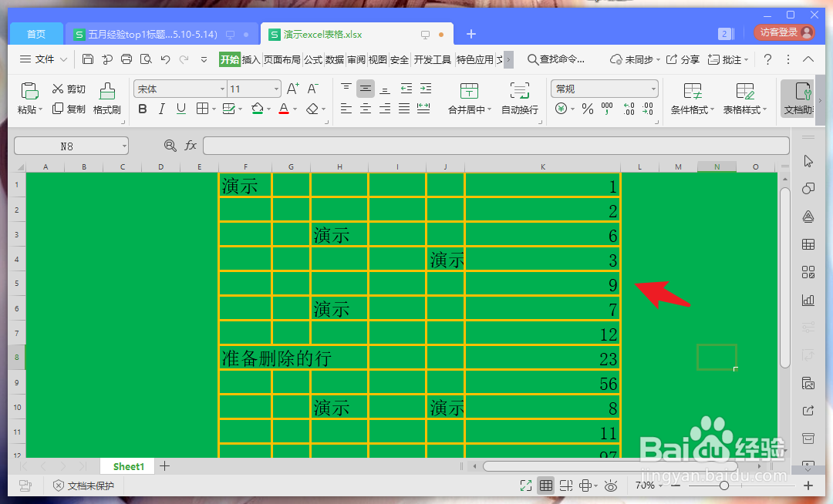833x504 pixels.
Task: Apply percent style format
Action: click(x=588, y=109)
